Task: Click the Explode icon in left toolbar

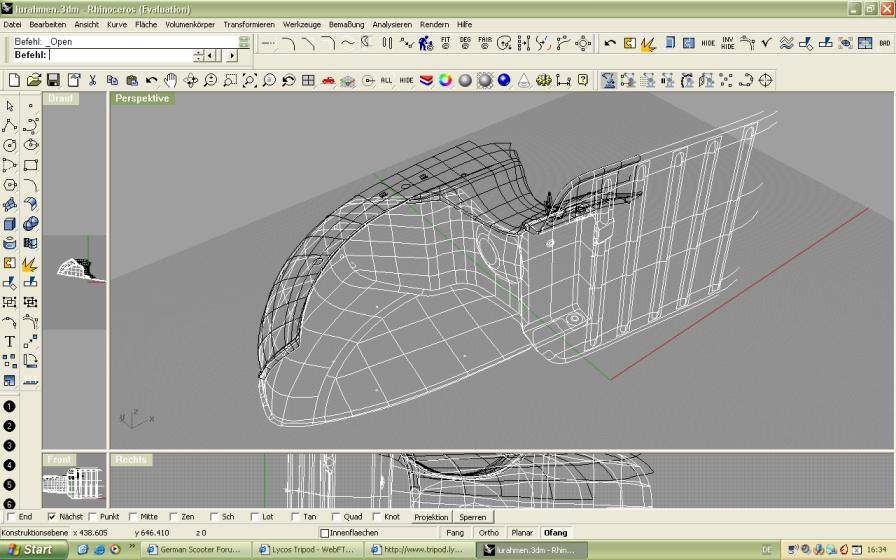Action: click(x=30, y=264)
